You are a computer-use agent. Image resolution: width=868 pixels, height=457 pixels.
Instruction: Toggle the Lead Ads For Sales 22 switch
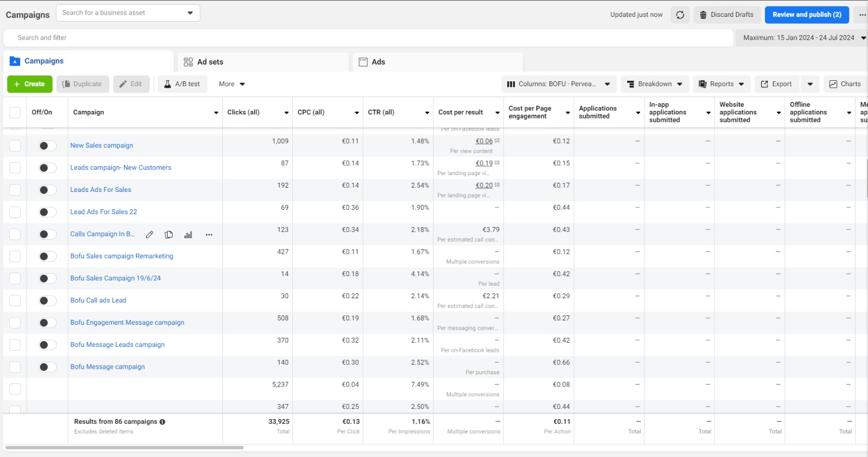pyautogui.click(x=47, y=213)
